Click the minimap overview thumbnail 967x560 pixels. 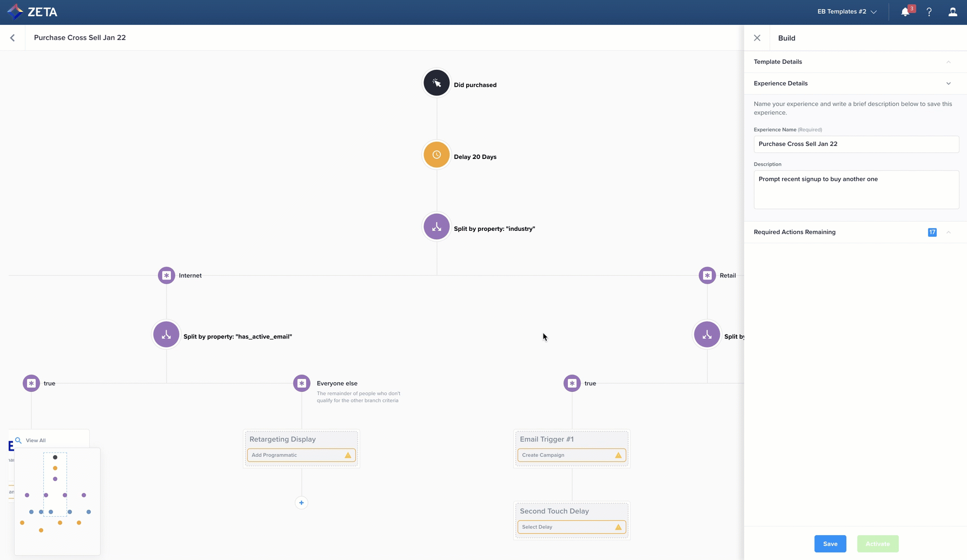[57, 501]
